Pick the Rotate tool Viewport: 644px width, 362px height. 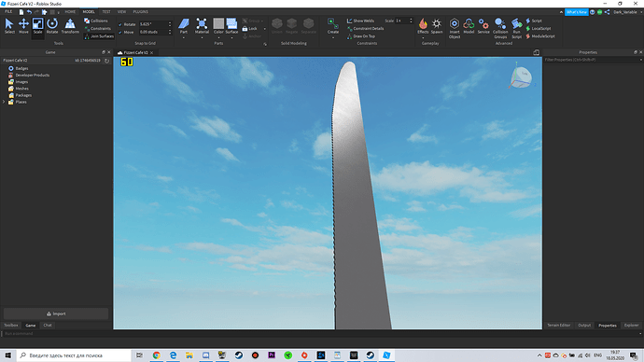[52, 26]
